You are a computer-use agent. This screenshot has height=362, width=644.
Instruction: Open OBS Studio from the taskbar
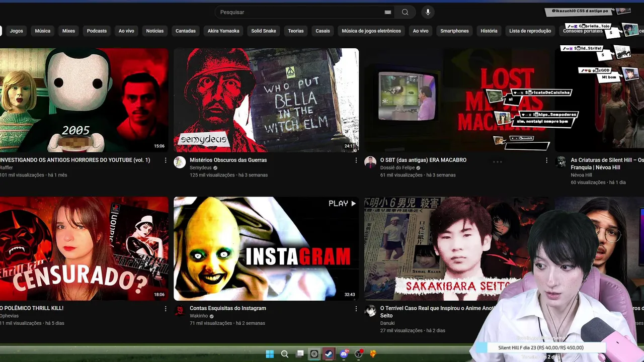(359, 354)
